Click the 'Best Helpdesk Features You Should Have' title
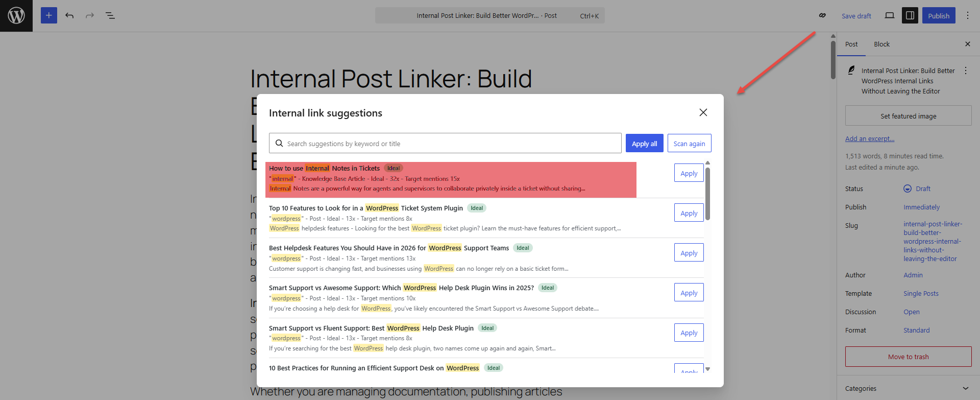Image resolution: width=980 pixels, height=400 pixels. (389, 248)
